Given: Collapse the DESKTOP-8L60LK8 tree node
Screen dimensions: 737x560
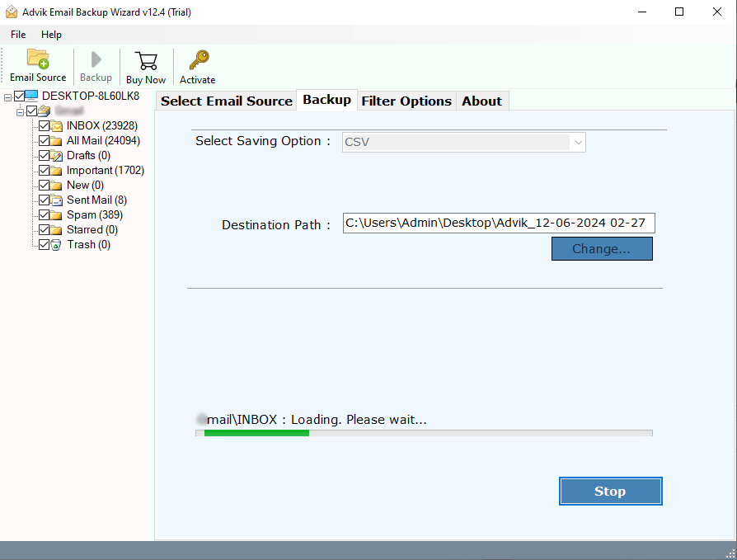Looking at the screenshot, I should [7, 97].
